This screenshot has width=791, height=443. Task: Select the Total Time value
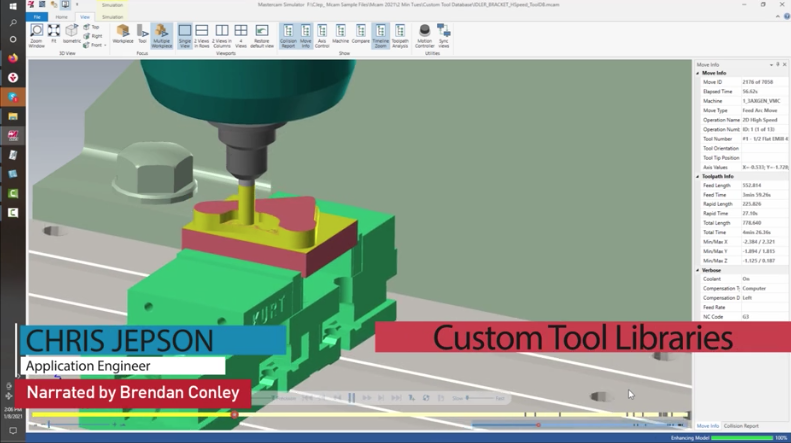(756, 233)
